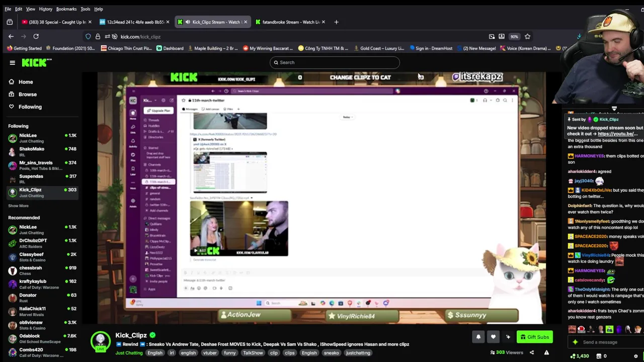Bookmark this page with star icon

(x=527, y=36)
